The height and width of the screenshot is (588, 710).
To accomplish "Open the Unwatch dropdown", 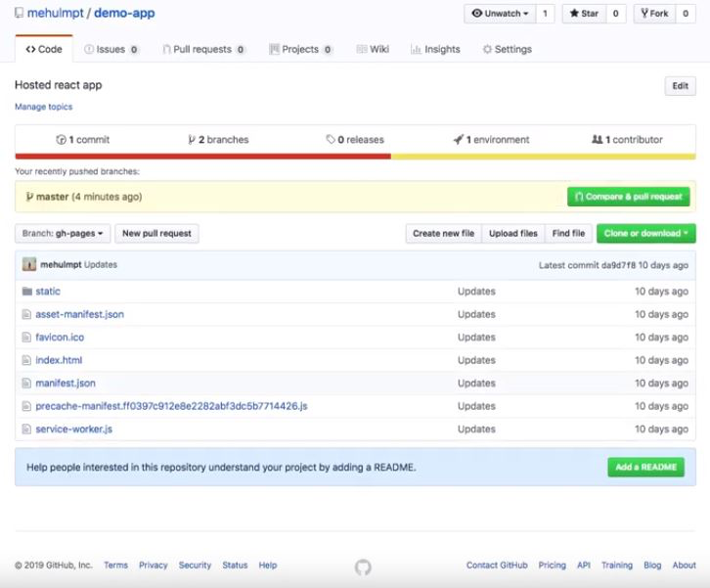I will (x=500, y=14).
